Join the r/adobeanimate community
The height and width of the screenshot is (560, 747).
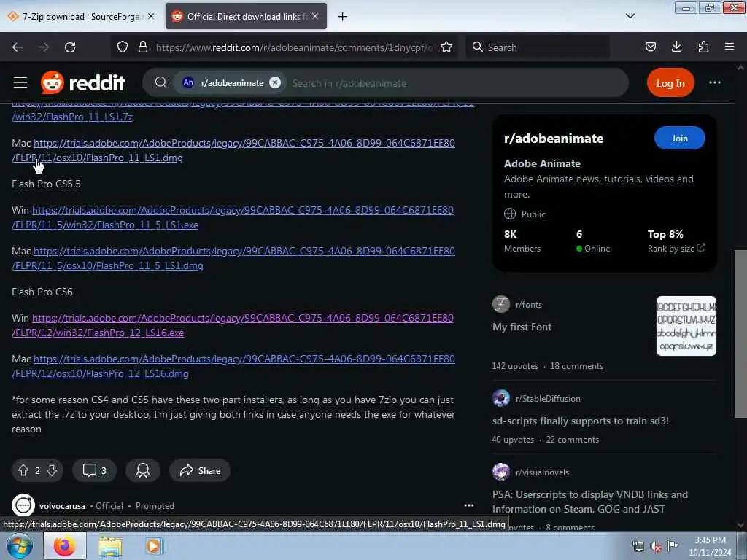680,138
